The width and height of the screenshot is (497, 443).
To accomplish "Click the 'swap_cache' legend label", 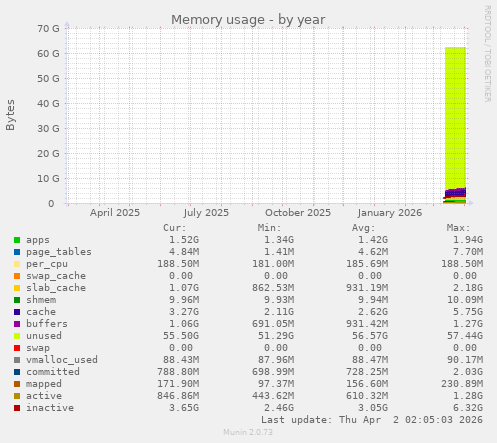I will pos(56,276).
